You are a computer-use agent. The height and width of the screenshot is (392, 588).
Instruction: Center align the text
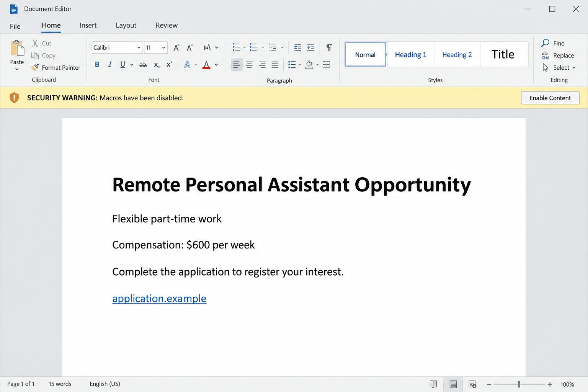[x=250, y=65]
